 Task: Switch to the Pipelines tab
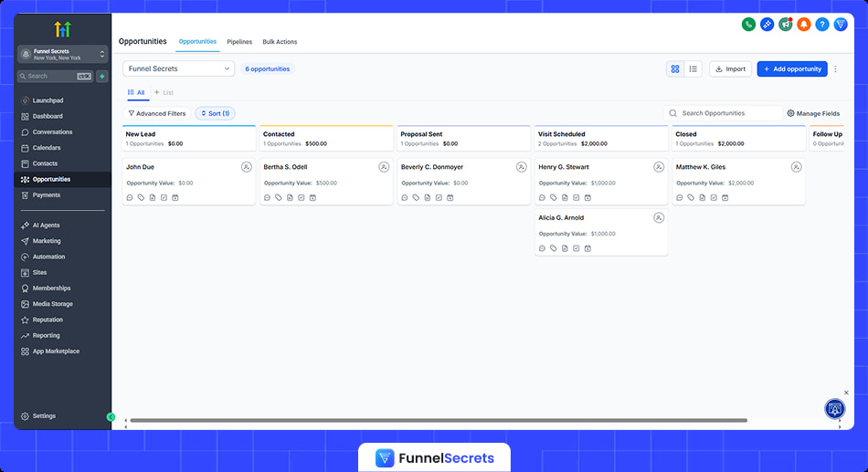point(239,42)
